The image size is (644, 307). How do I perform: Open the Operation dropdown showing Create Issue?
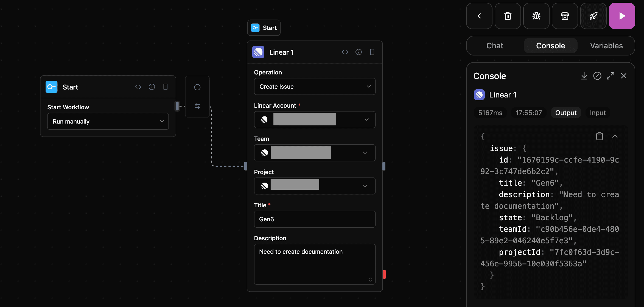(x=315, y=86)
